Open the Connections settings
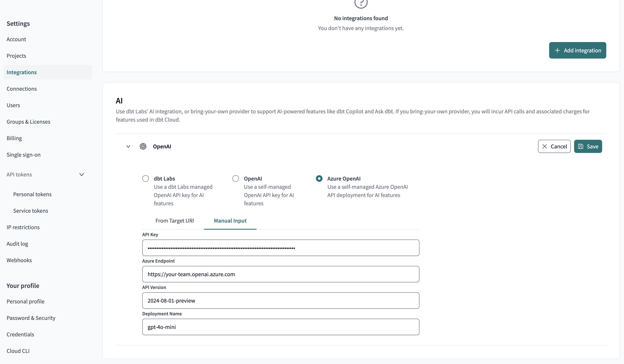 21,89
